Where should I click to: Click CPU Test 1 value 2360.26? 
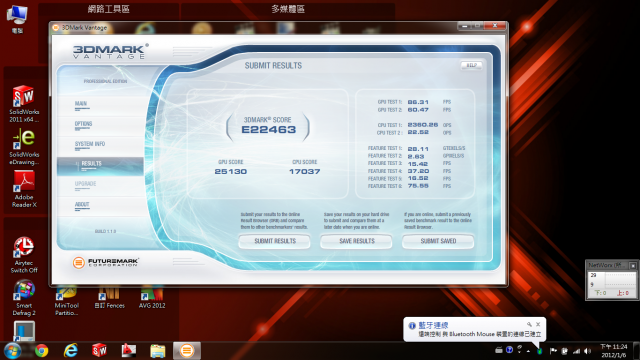(x=422, y=125)
